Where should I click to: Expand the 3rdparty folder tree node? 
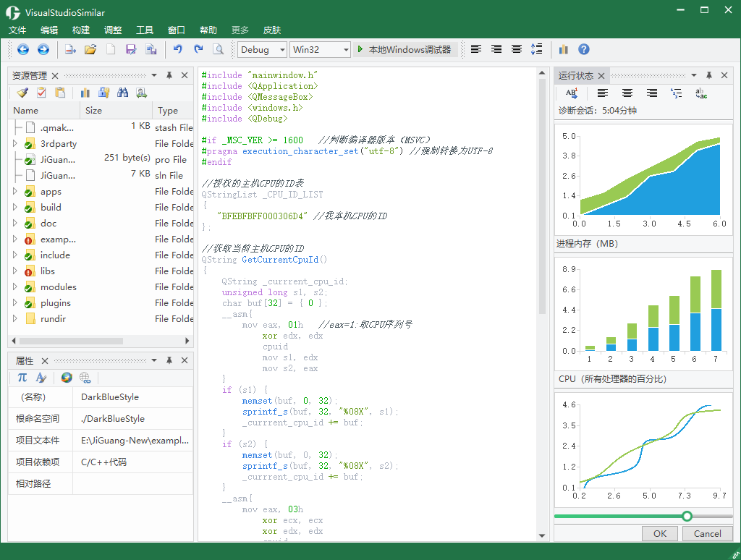[x=14, y=143]
